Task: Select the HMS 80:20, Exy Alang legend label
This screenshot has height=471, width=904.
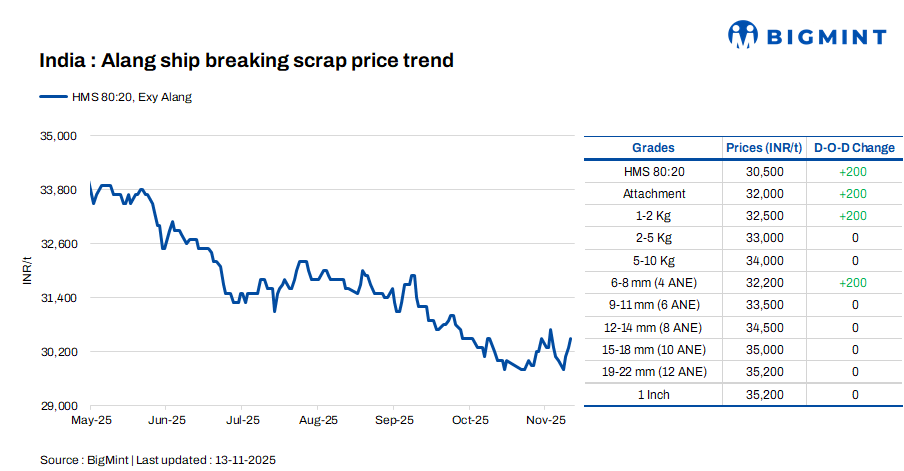Action: [x=130, y=97]
